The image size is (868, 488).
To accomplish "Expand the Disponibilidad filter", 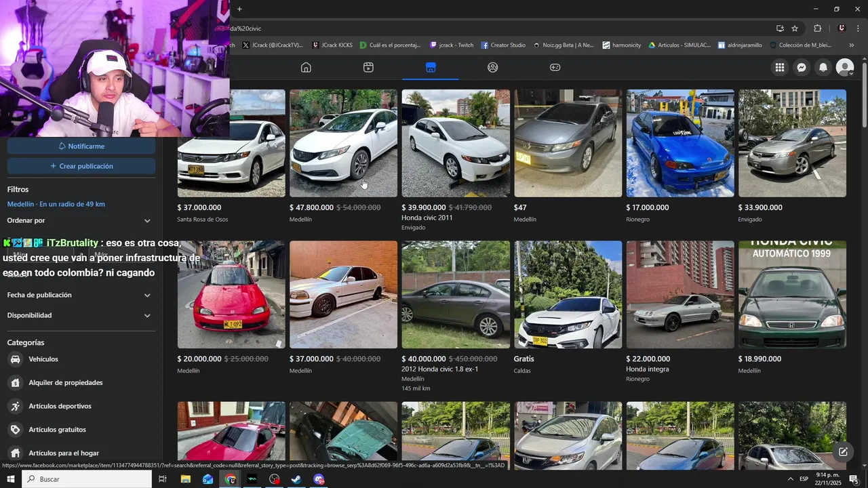I will tap(81, 315).
